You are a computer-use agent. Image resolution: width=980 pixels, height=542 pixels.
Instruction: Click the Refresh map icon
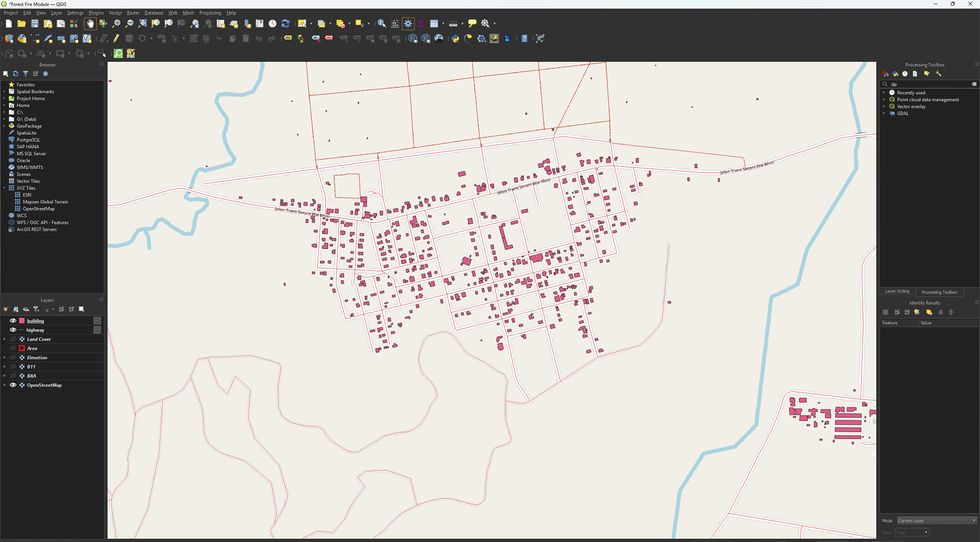tap(285, 23)
